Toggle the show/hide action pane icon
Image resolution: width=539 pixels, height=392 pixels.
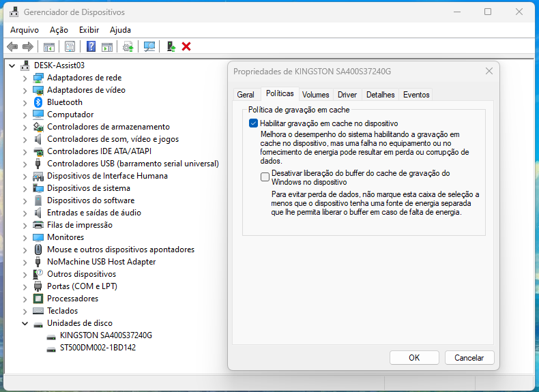pos(107,47)
